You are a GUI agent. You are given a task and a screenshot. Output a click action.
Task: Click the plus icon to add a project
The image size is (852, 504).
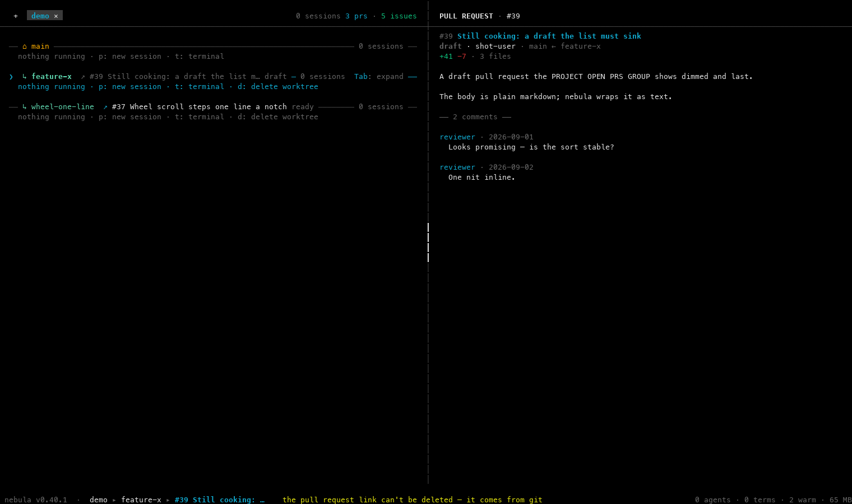coord(16,16)
